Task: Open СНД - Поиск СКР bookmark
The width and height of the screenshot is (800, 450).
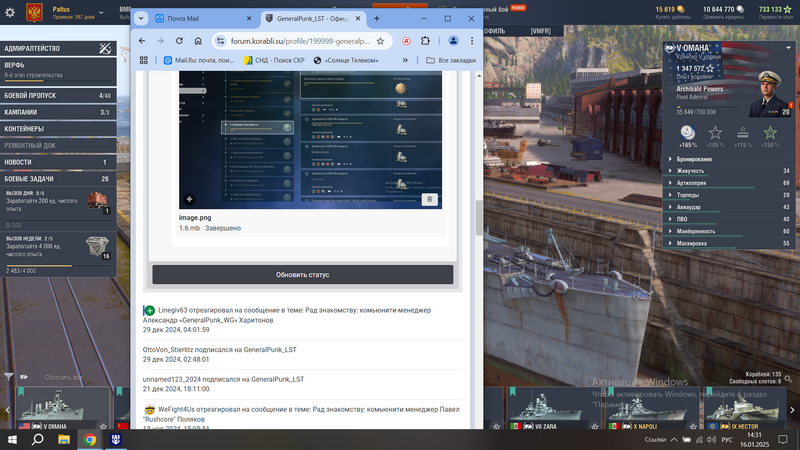Action: tap(274, 60)
